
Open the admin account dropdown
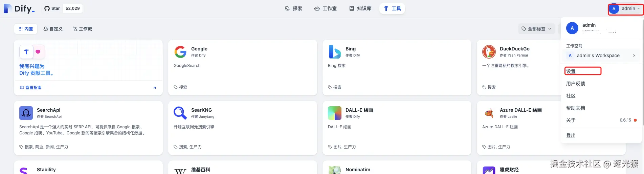coord(625,9)
